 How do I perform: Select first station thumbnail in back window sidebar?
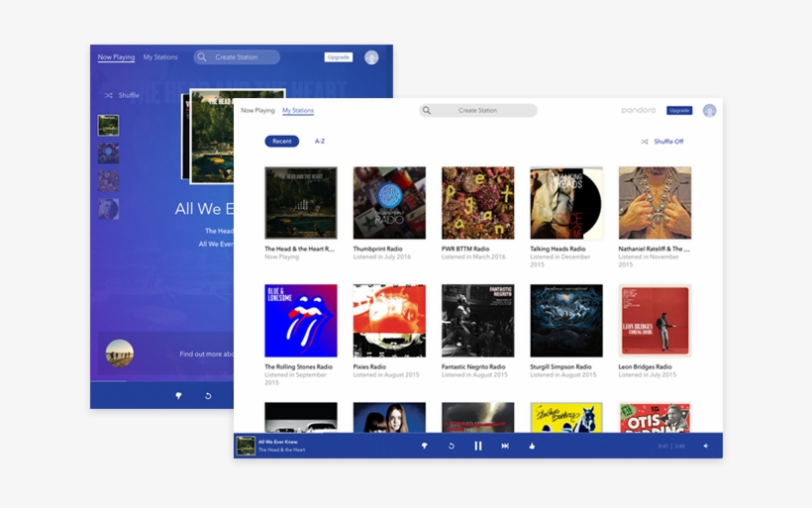[x=108, y=126]
